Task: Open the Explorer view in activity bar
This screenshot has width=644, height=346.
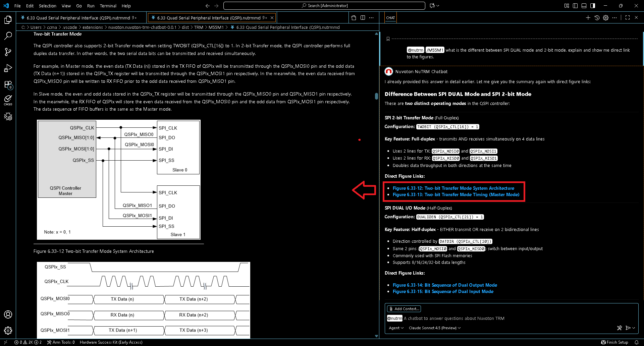Action: 8,20
